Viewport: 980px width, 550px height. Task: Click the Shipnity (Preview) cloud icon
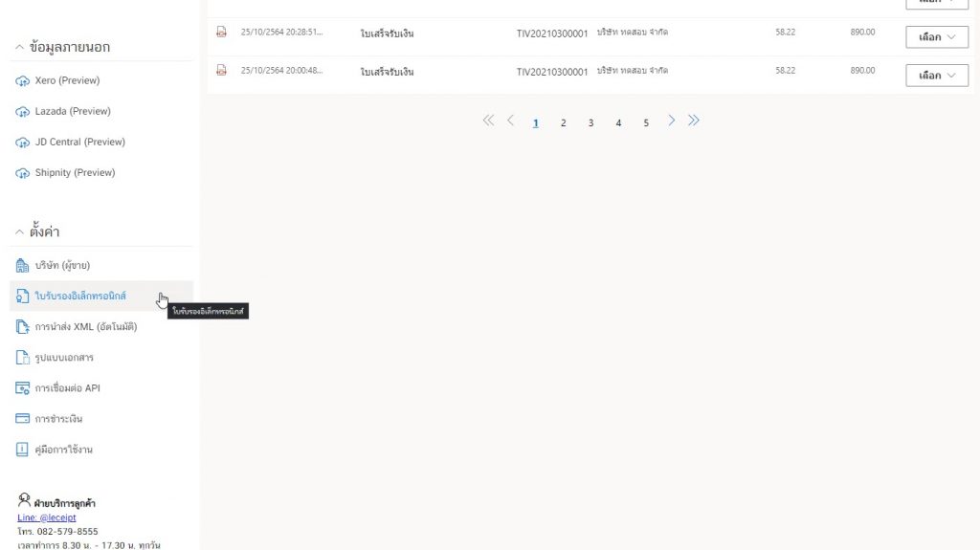point(23,173)
